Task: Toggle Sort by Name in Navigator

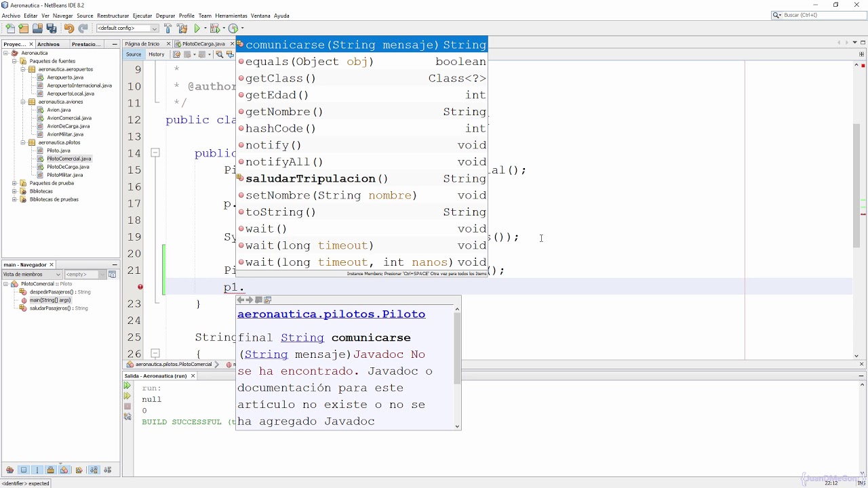Action: pos(94,470)
